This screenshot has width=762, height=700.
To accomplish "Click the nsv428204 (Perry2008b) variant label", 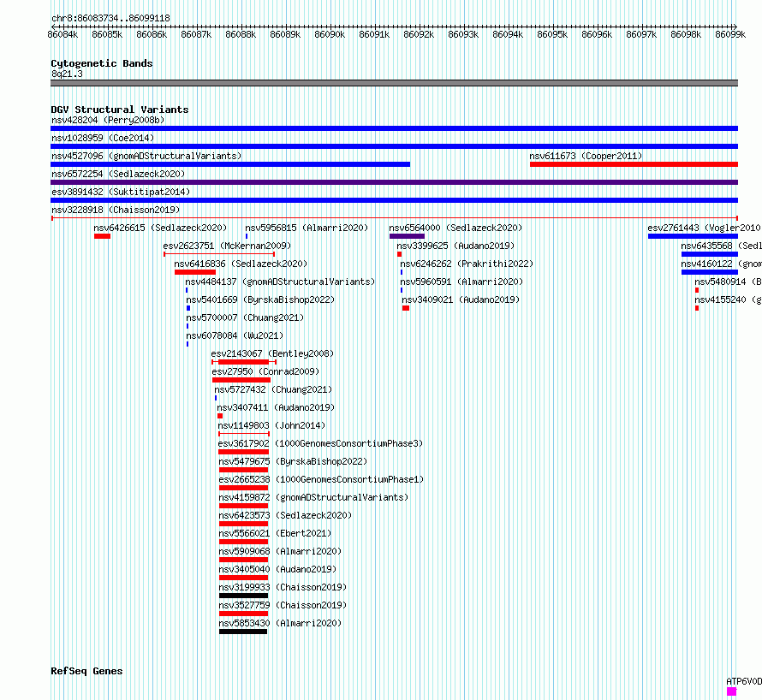I will coord(108,120).
